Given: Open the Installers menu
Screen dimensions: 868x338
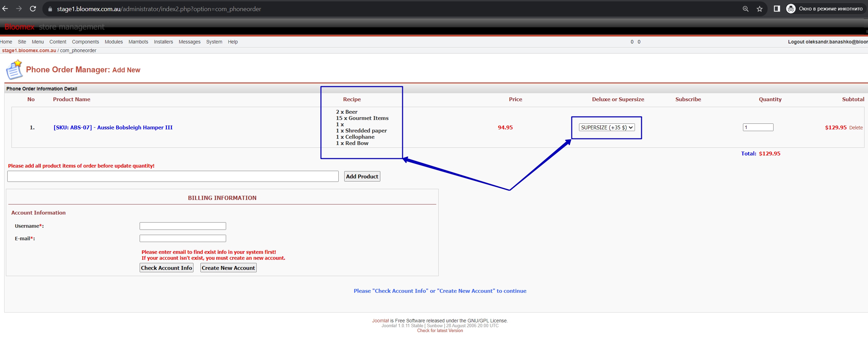Looking at the screenshot, I should (163, 42).
